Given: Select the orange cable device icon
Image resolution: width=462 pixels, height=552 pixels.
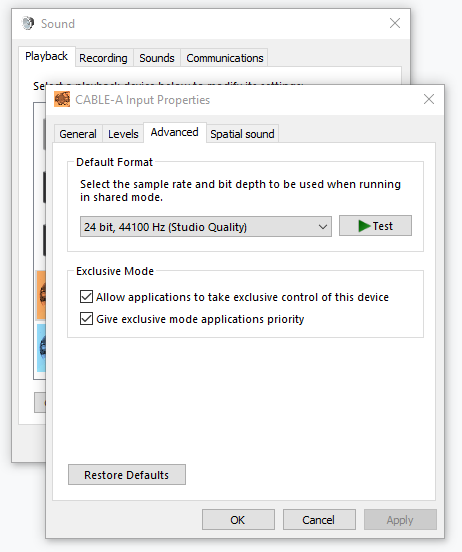Looking at the screenshot, I should (x=41, y=295).
